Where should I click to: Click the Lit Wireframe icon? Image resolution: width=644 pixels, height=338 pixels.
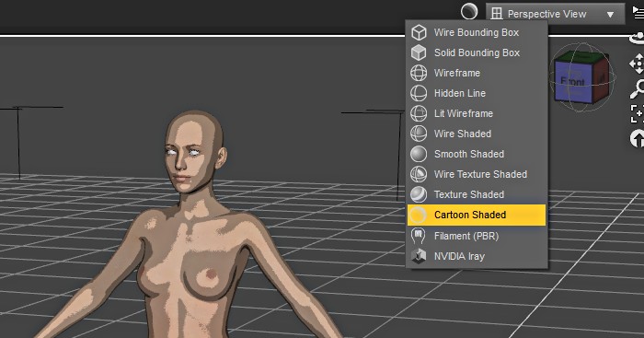[419, 113]
